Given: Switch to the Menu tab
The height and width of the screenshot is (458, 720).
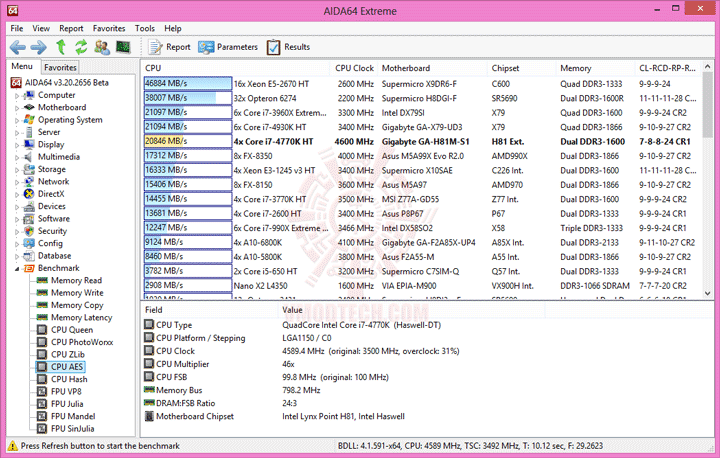Looking at the screenshot, I should [22, 66].
